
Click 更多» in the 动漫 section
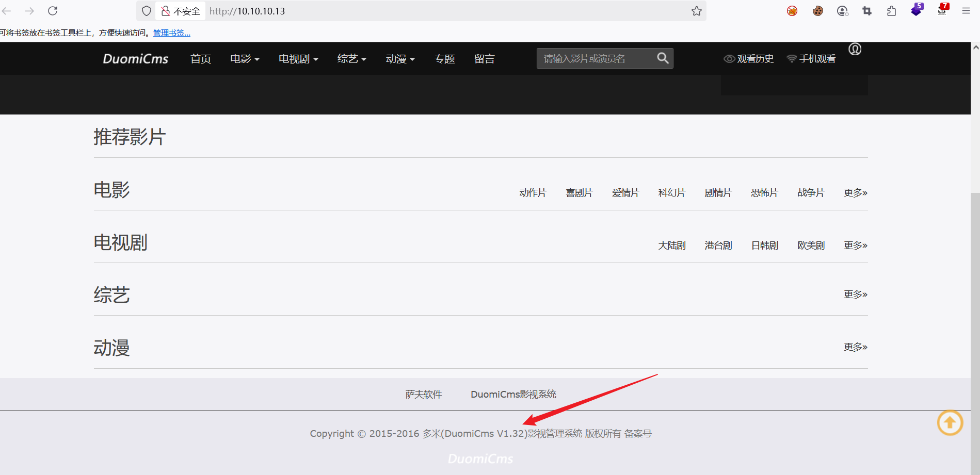[x=856, y=347]
